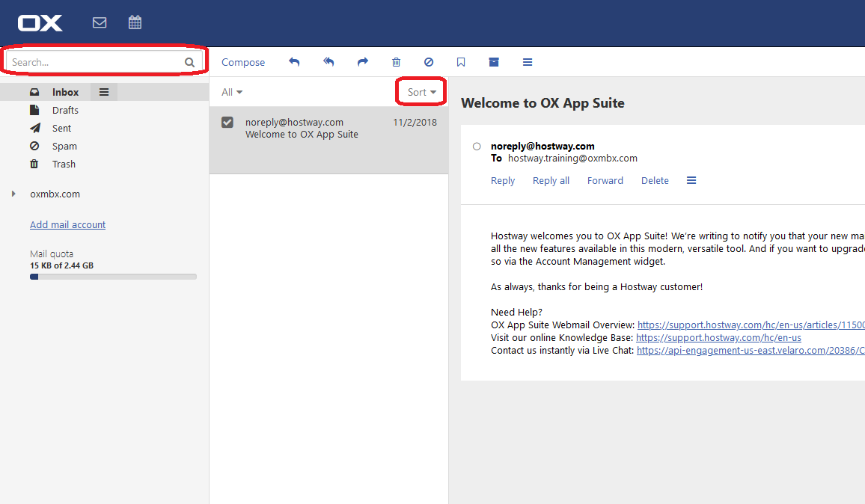Click the Forward link in message
Viewport: 865px width, 504px height.
point(605,180)
